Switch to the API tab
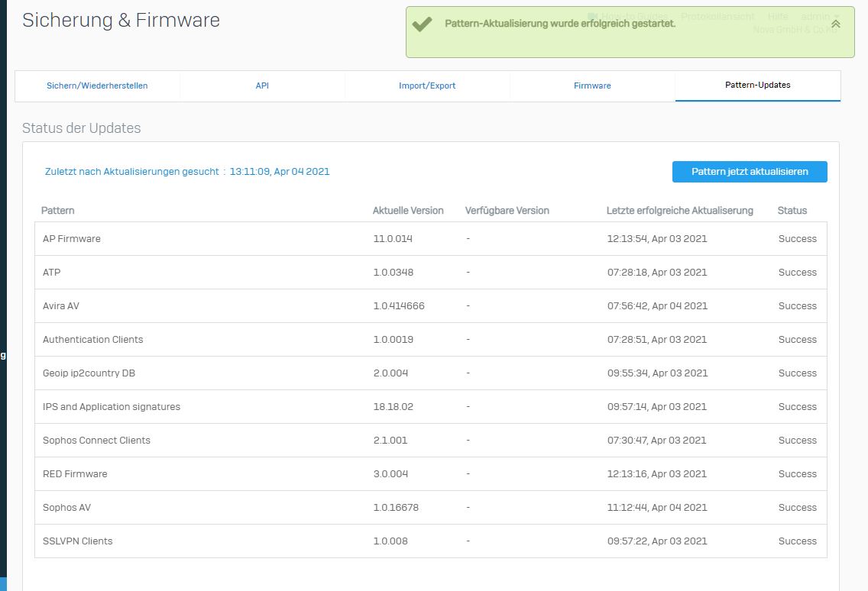Screen dimensions: 868x591 coord(262,86)
